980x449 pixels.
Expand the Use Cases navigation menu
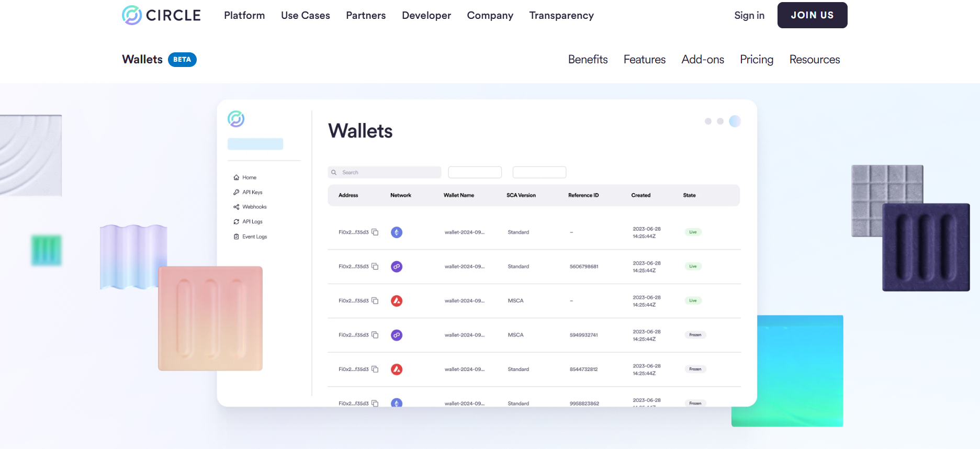[x=305, y=15]
